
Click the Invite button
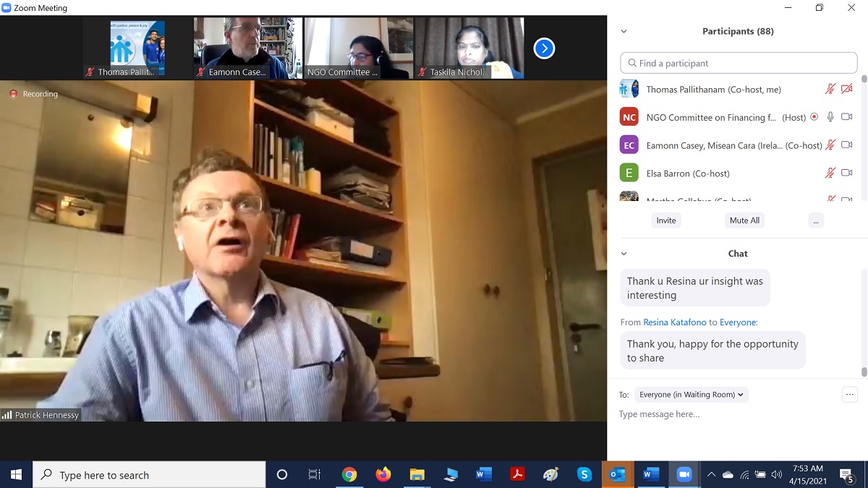coord(665,221)
